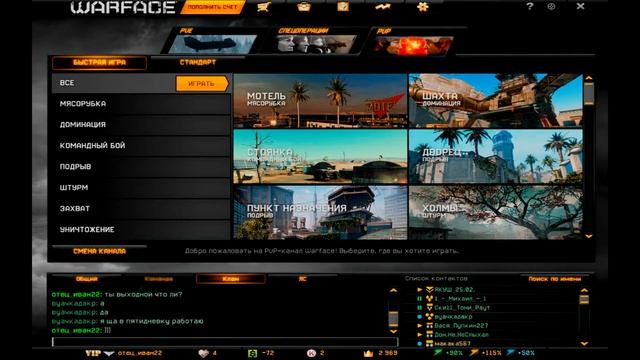Screen dimensions: 640x360
Task: Choose the ШАХТА map thumbnail
Action: (496, 101)
